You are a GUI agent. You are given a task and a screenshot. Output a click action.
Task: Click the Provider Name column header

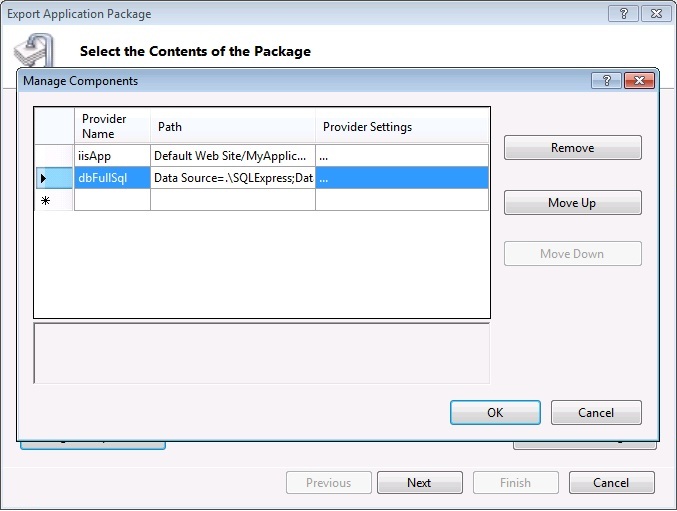tap(112, 126)
